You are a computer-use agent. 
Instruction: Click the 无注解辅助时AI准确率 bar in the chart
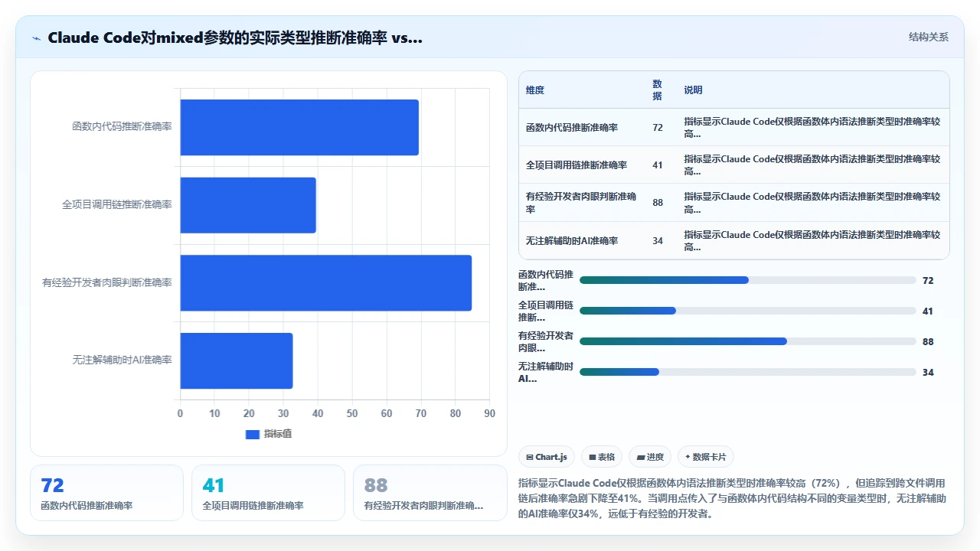pyautogui.click(x=237, y=360)
